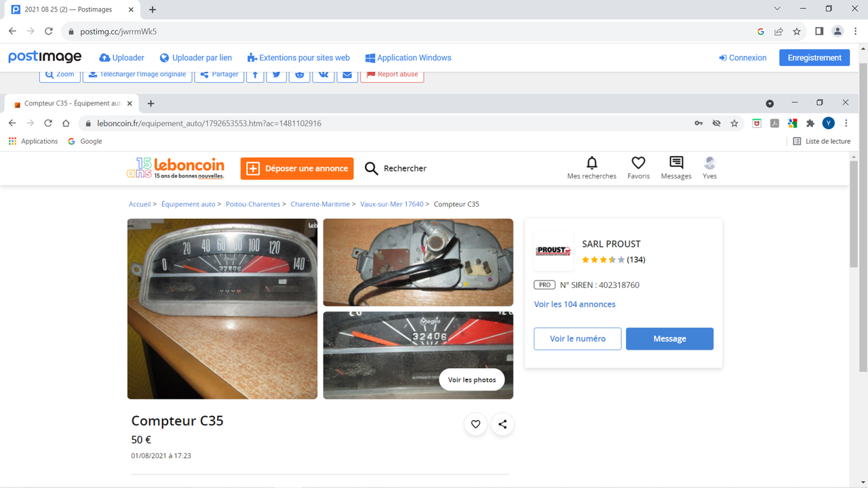Click the Google icon in postimg.cc address bar
The height and width of the screenshot is (488, 868).
coord(761,31)
